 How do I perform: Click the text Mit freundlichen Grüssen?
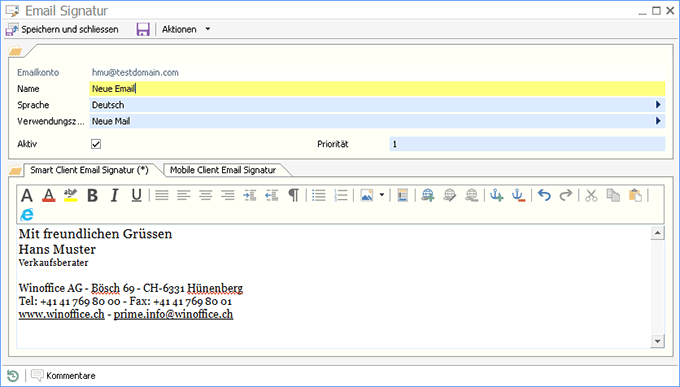click(95, 234)
